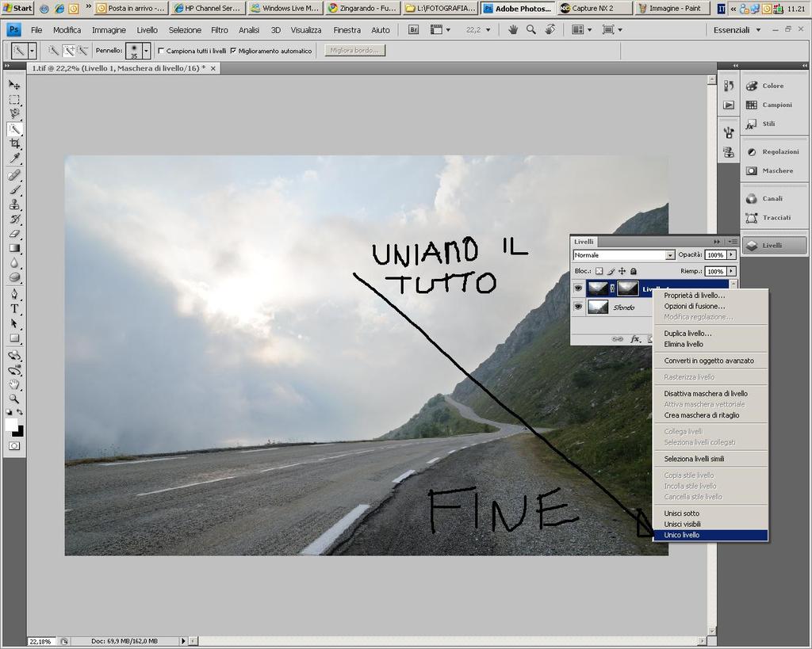Select the Eyedropper tool

coord(14,158)
